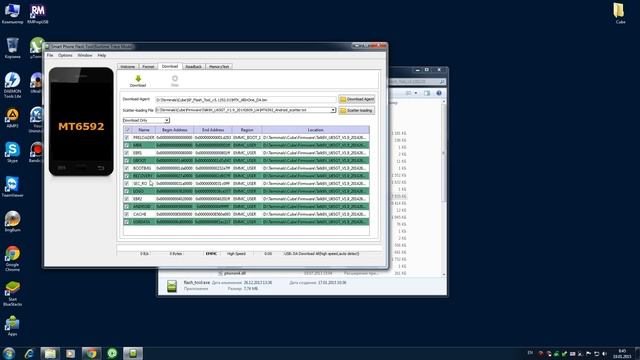Open the RMPrepUSB desktop shortcut

coord(38,13)
